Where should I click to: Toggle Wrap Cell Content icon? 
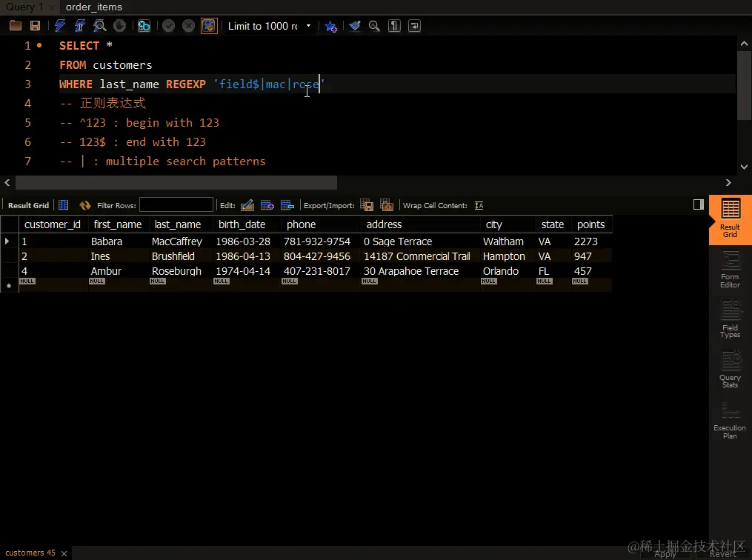[479, 205]
